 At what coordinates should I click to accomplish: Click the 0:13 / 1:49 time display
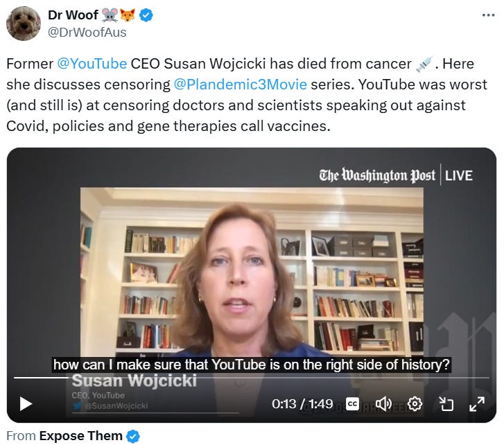pos(302,404)
